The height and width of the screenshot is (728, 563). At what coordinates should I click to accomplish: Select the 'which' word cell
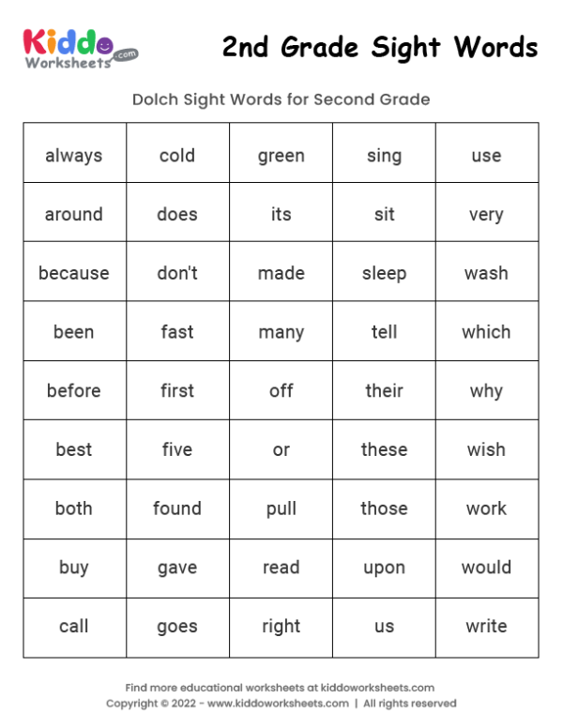point(486,332)
